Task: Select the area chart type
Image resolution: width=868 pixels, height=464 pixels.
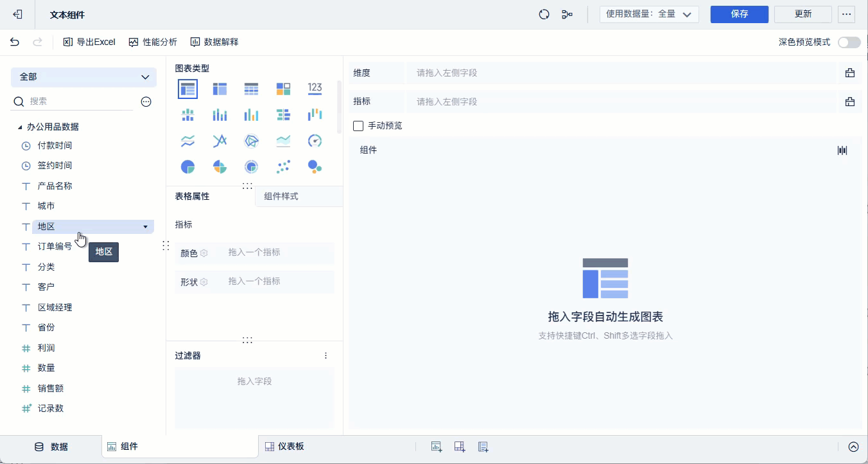Action: point(283,141)
